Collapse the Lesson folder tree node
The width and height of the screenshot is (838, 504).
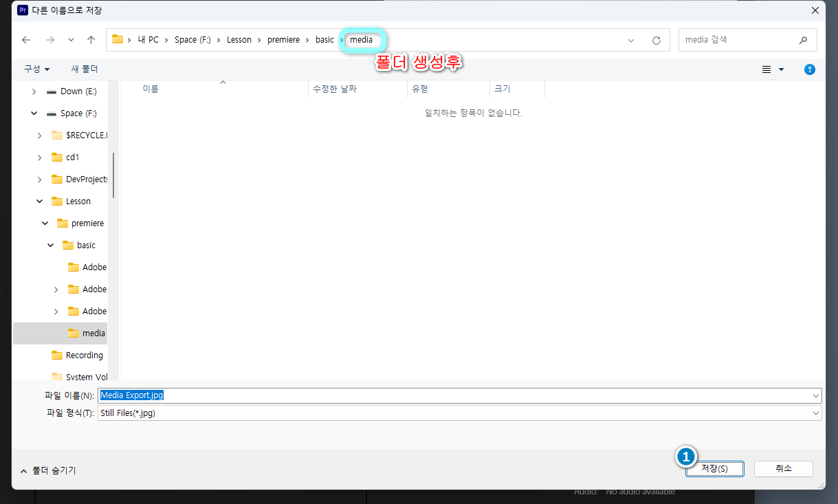(x=40, y=201)
